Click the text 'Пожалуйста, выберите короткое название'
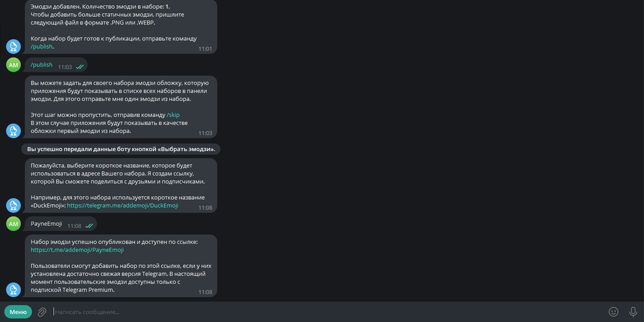644x322 pixels. [x=90, y=165]
